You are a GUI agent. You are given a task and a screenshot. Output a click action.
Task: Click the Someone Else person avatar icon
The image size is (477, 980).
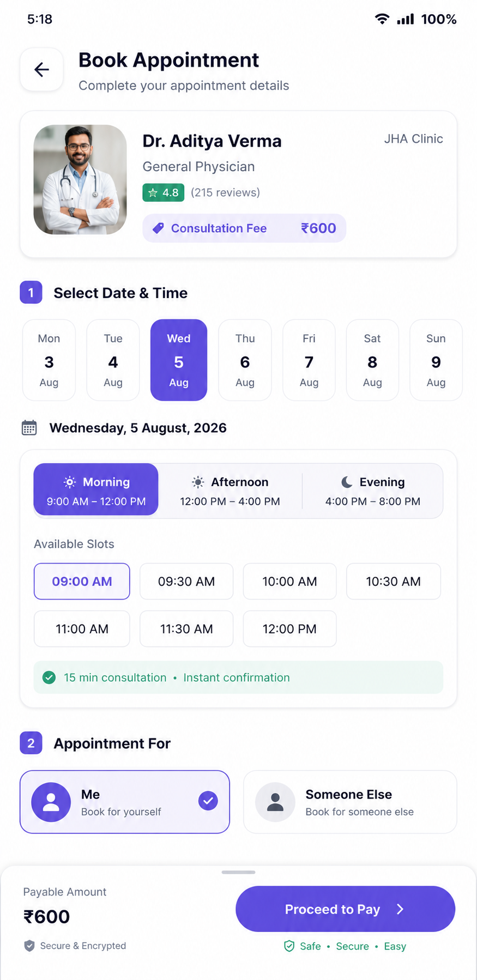coord(275,802)
